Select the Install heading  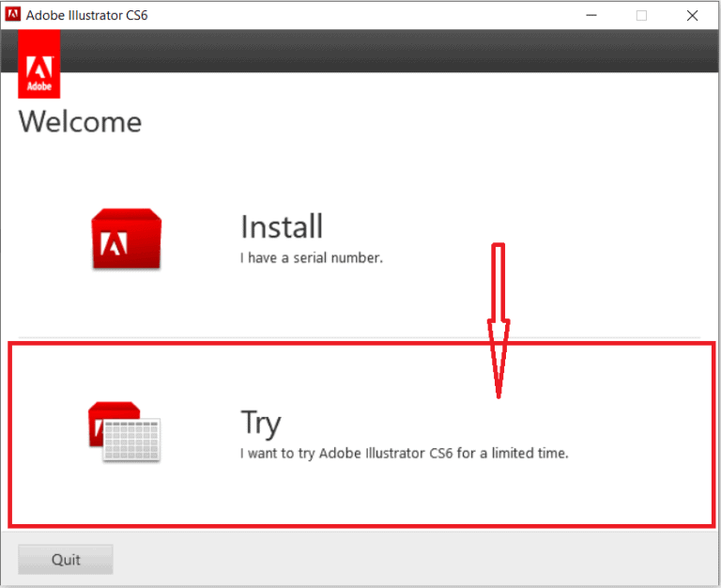click(282, 226)
